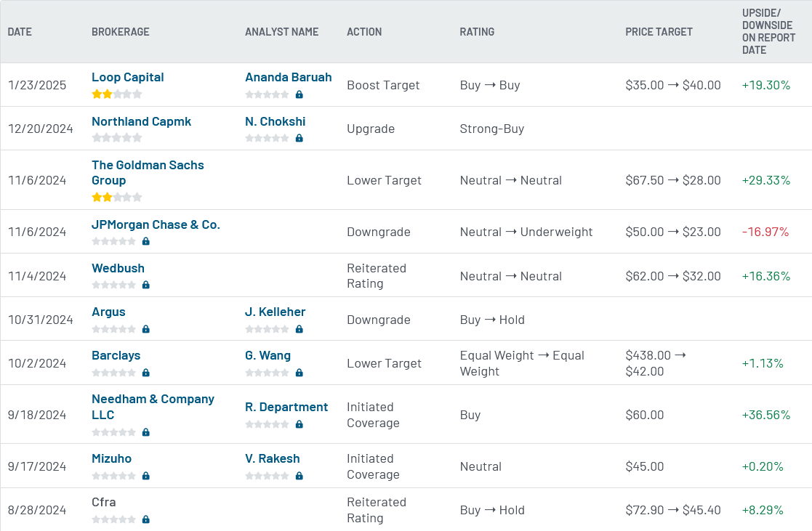Image resolution: width=812 pixels, height=531 pixels.
Task: Click lock icon under Needham & Company LLC
Action: pyautogui.click(x=146, y=431)
